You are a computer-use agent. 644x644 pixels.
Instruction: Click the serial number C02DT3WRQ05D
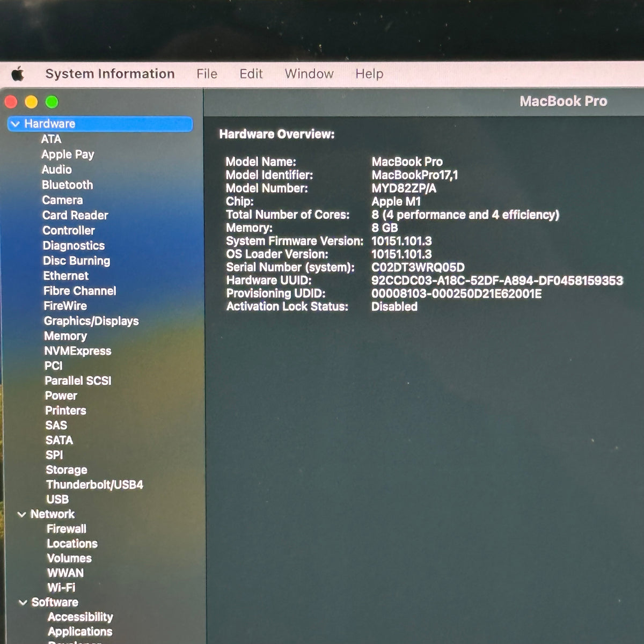(418, 267)
